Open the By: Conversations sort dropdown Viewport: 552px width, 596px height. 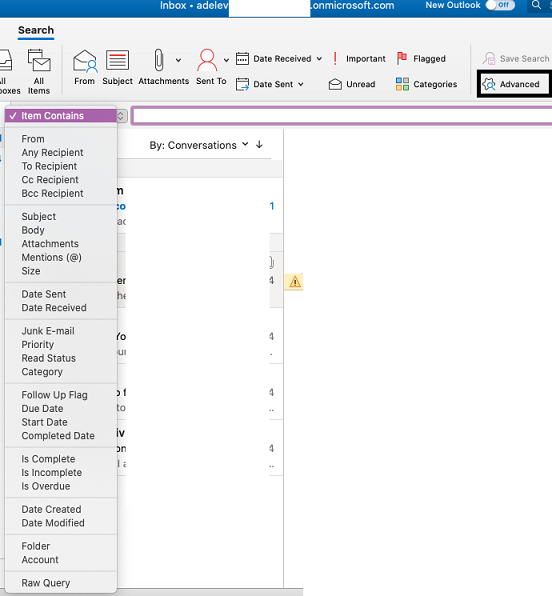click(199, 145)
